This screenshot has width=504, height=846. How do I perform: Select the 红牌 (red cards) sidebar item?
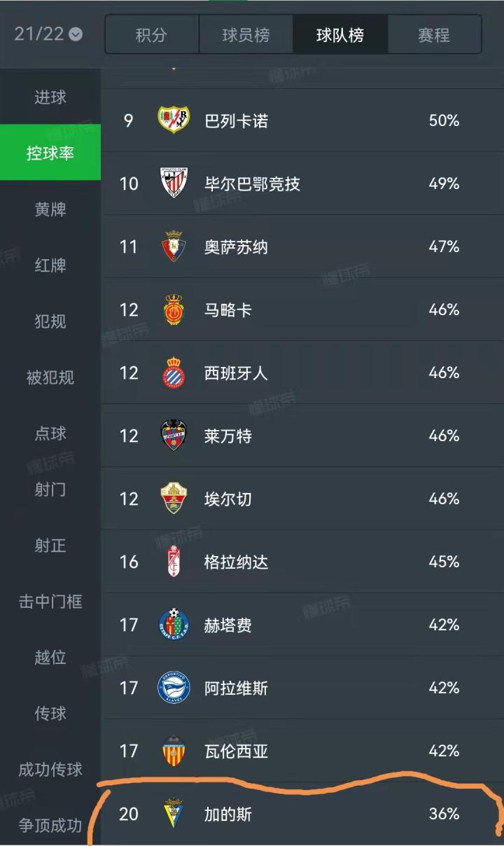coord(50,265)
